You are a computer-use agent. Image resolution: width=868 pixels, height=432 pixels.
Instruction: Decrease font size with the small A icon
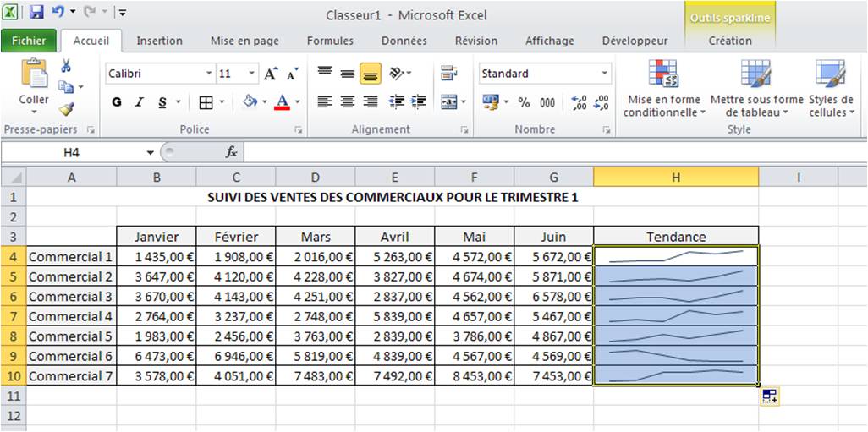click(292, 74)
